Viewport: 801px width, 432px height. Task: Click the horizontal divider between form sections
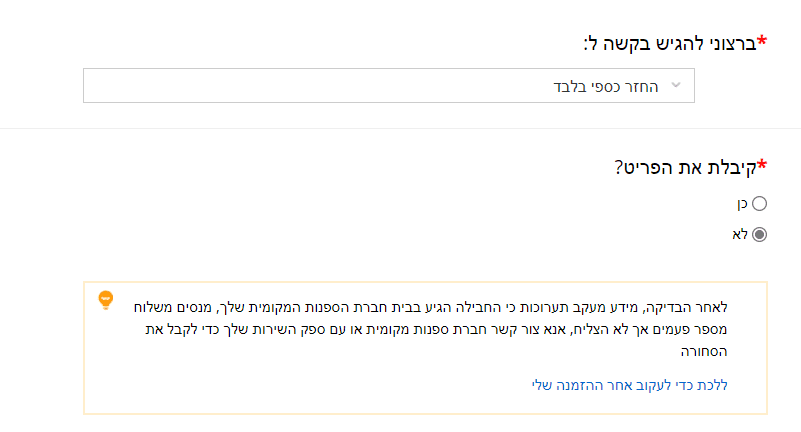[400, 128]
